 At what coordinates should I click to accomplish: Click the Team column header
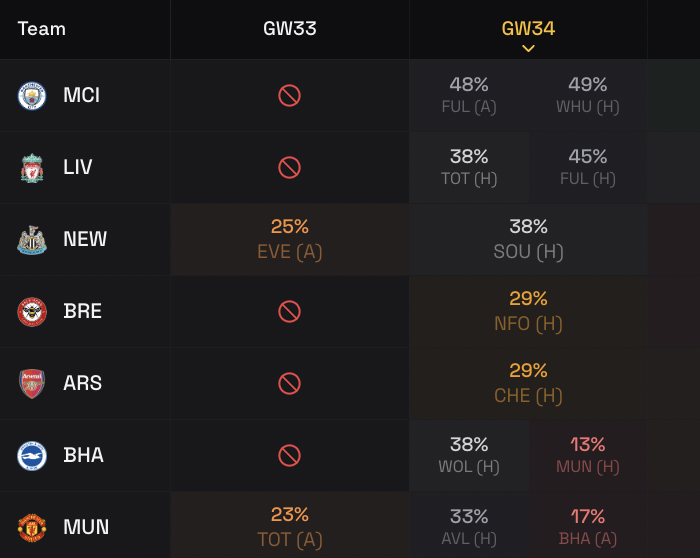(42, 29)
